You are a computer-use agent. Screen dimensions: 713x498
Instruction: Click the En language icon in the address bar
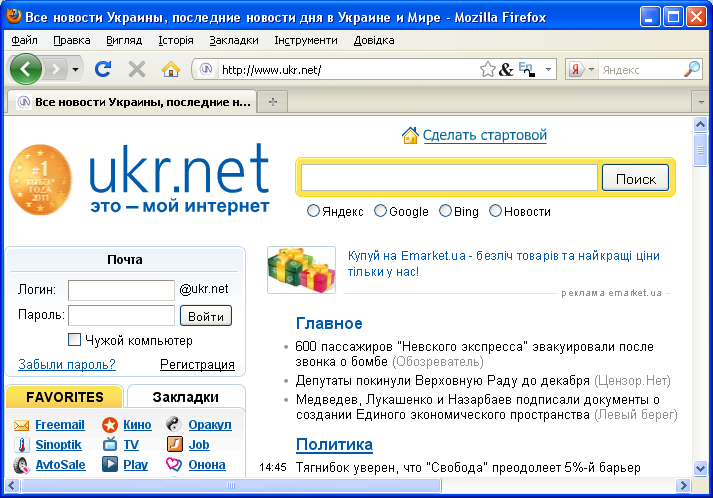pos(527,69)
